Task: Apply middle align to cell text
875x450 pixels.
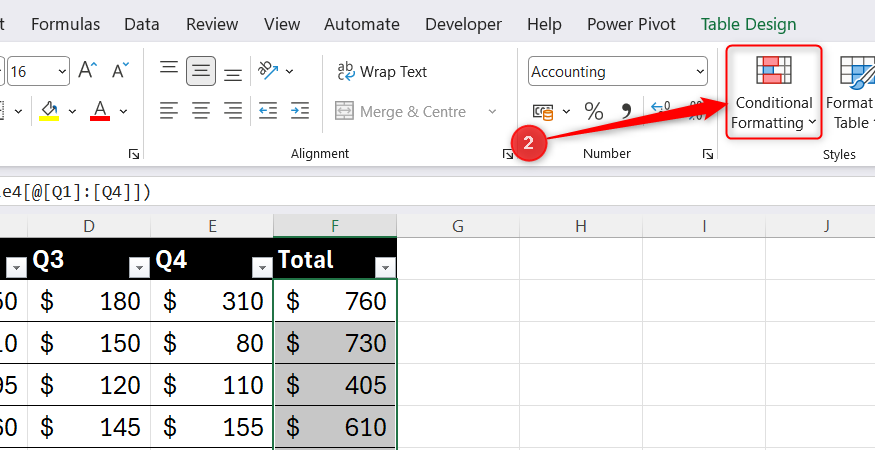Action: click(x=201, y=71)
